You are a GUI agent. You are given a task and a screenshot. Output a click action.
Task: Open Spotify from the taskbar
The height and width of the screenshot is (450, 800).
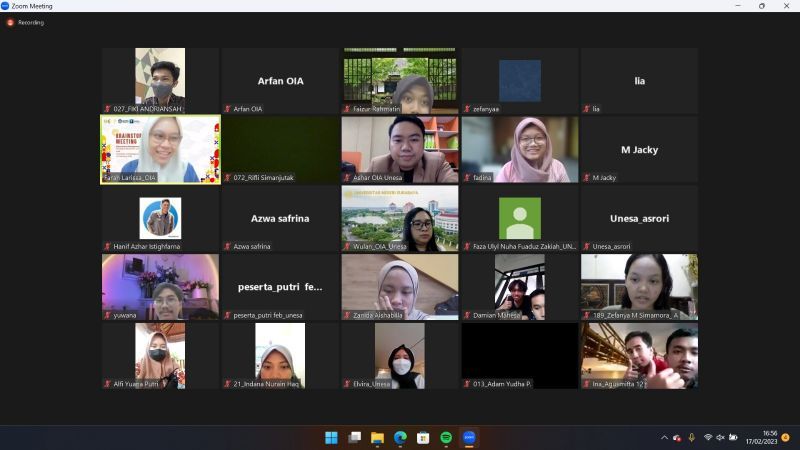(x=446, y=438)
